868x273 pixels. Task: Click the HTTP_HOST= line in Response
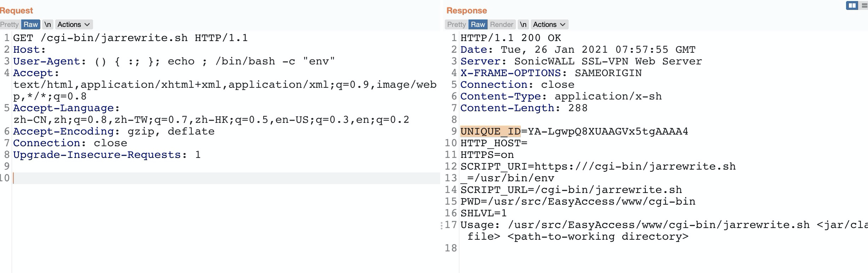[x=494, y=143]
